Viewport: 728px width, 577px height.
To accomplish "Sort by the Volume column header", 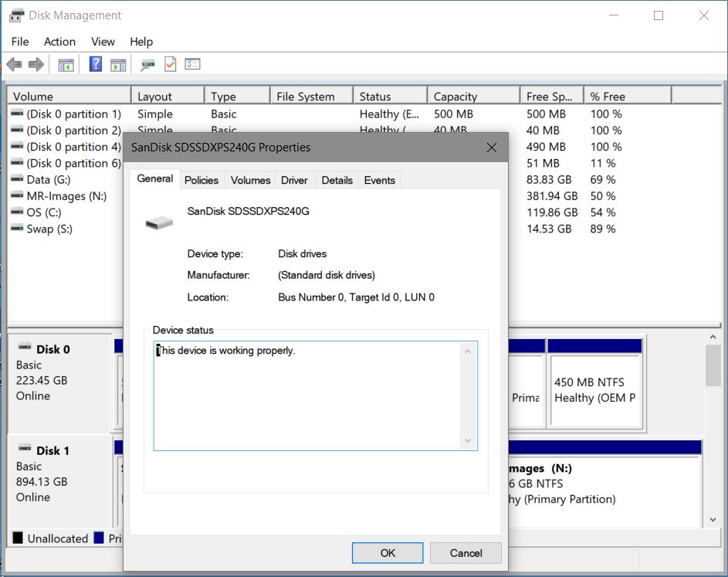I will click(x=69, y=96).
